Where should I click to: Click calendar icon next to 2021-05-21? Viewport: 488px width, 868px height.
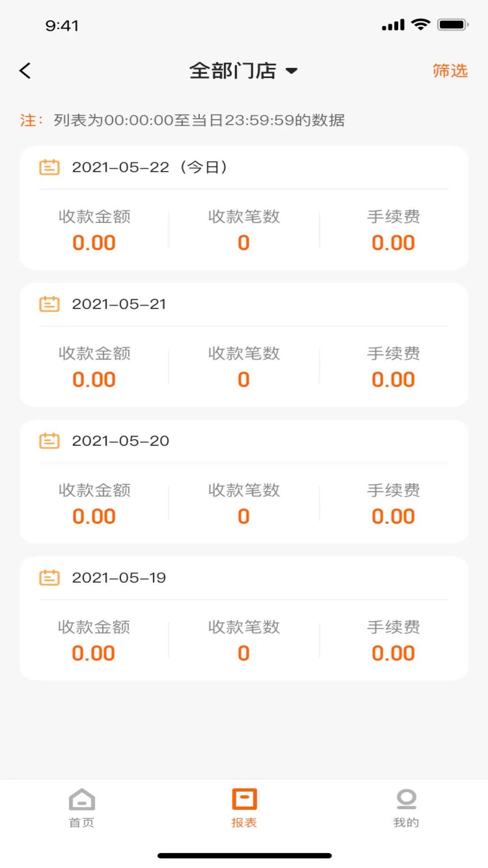pyautogui.click(x=49, y=304)
